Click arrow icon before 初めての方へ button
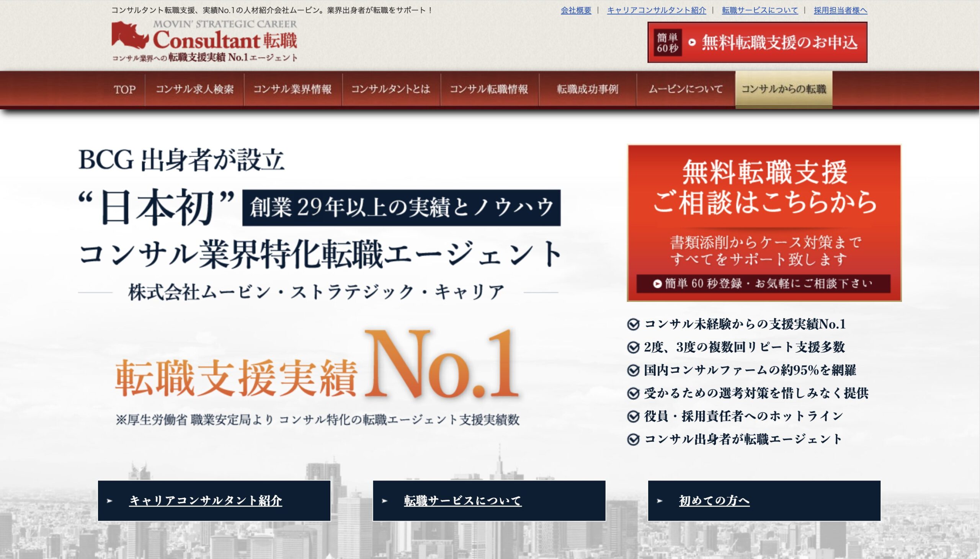The width and height of the screenshot is (980, 559). coord(660,500)
